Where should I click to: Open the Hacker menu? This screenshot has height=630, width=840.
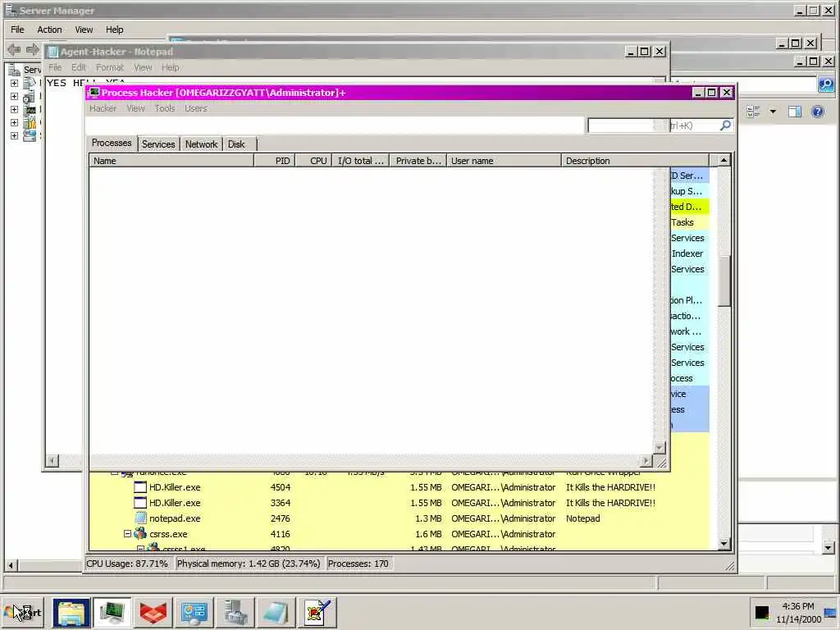pos(103,108)
